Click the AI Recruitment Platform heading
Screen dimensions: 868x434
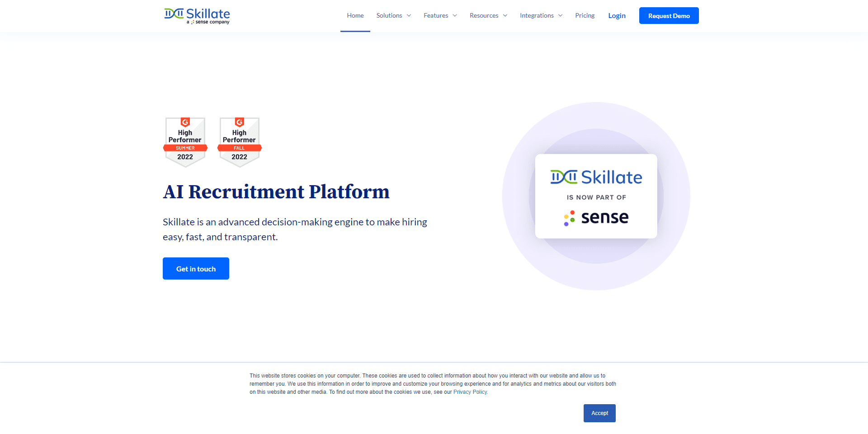click(x=276, y=191)
